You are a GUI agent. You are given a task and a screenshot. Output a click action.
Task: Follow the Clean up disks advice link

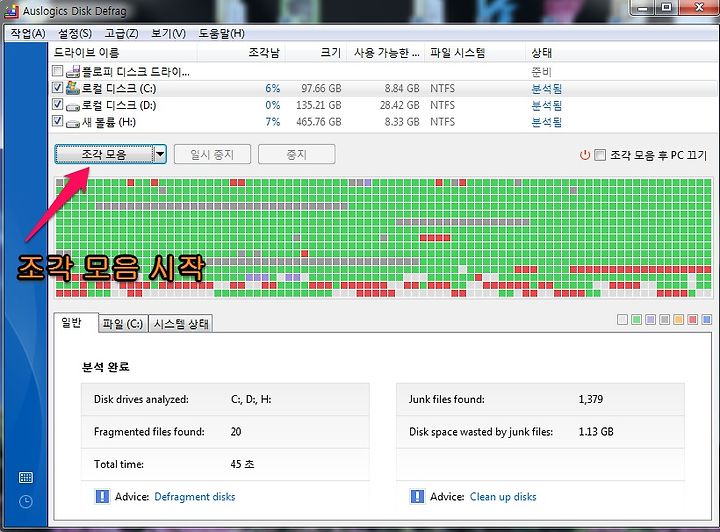tap(503, 497)
